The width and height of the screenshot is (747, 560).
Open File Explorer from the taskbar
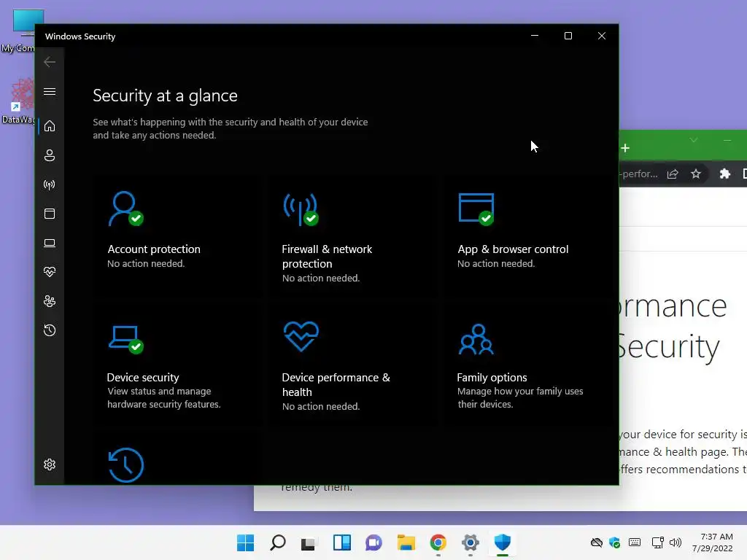[x=406, y=542]
